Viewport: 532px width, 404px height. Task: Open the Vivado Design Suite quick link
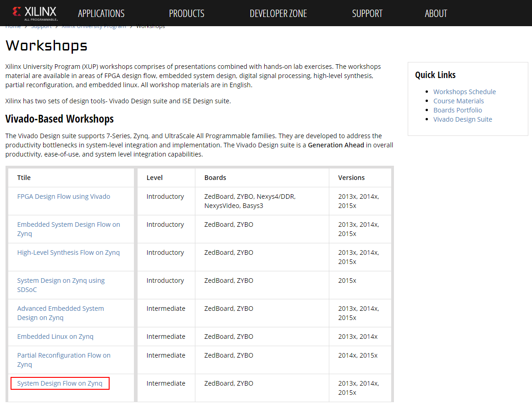coord(462,119)
